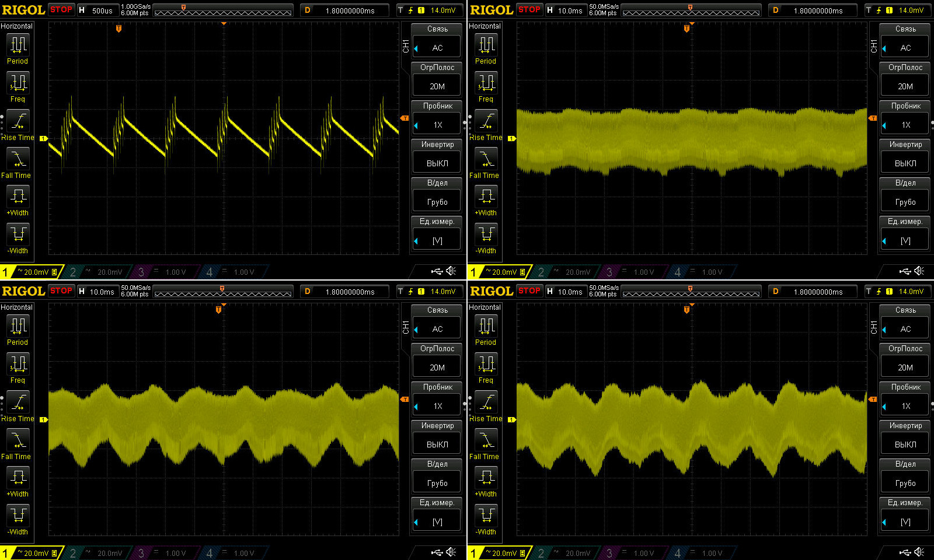Select Fall Time icon in bottom-right scope
Screen dimensions: 934x560
[x=486, y=440]
